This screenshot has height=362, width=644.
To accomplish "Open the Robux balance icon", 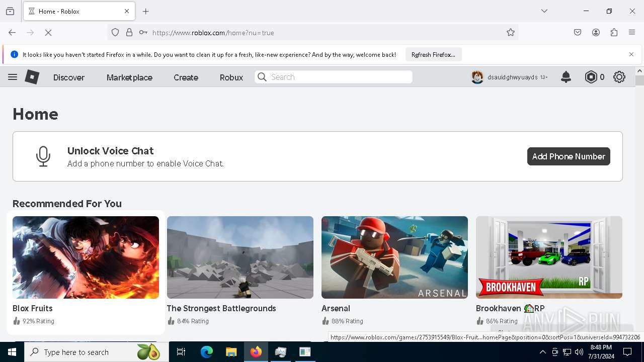I will (591, 77).
